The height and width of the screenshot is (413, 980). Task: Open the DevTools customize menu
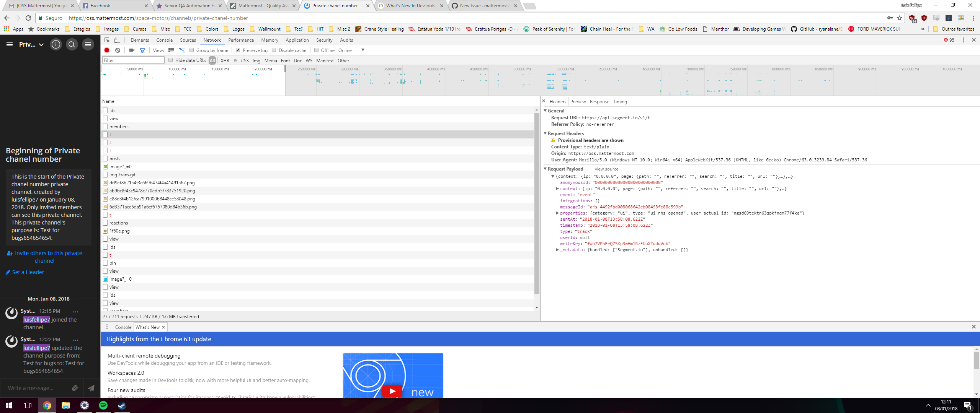(963, 40)
